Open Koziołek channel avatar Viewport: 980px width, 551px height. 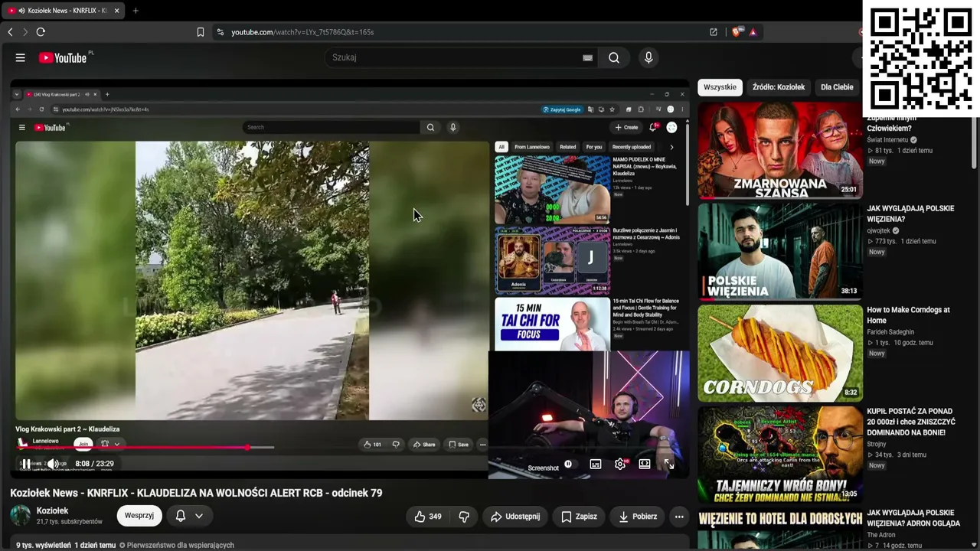(x=21, y=516)
